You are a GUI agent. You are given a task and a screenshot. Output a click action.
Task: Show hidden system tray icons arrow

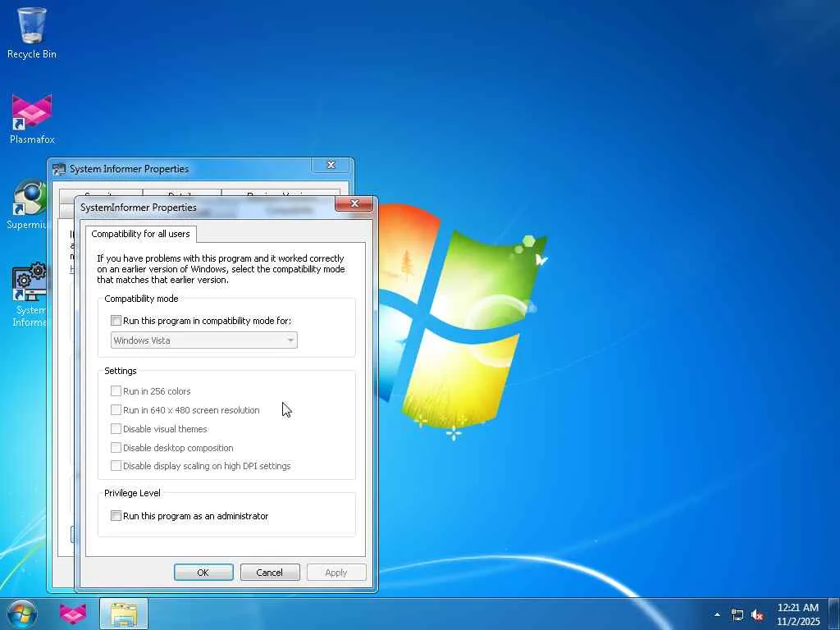coord(717,614)
